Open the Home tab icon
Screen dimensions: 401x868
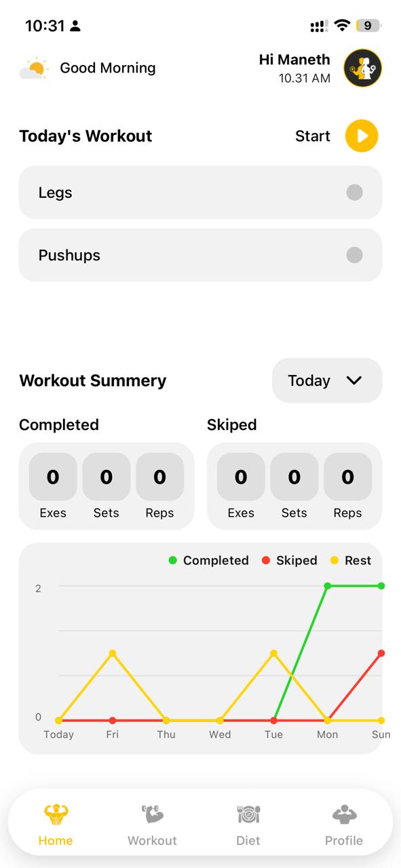(55, 814)
